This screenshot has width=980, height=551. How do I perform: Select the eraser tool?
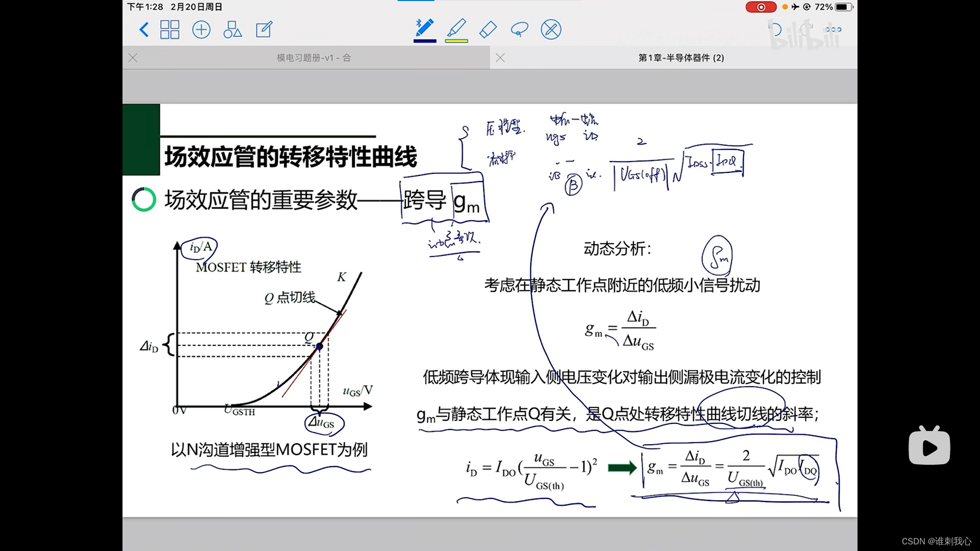click(488, 30)
